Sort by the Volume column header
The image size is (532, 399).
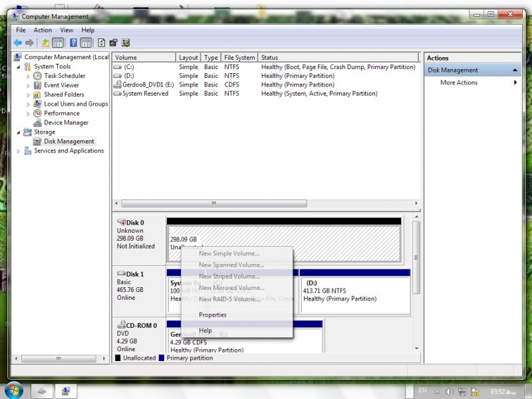[x=144, y=57]
